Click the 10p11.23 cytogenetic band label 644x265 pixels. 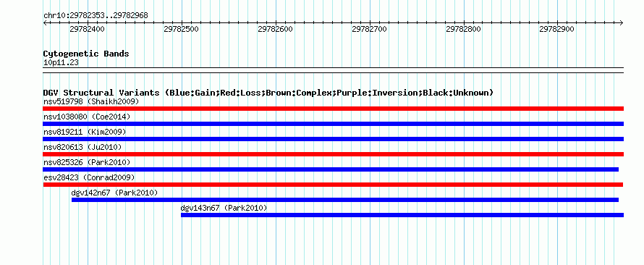61,63
